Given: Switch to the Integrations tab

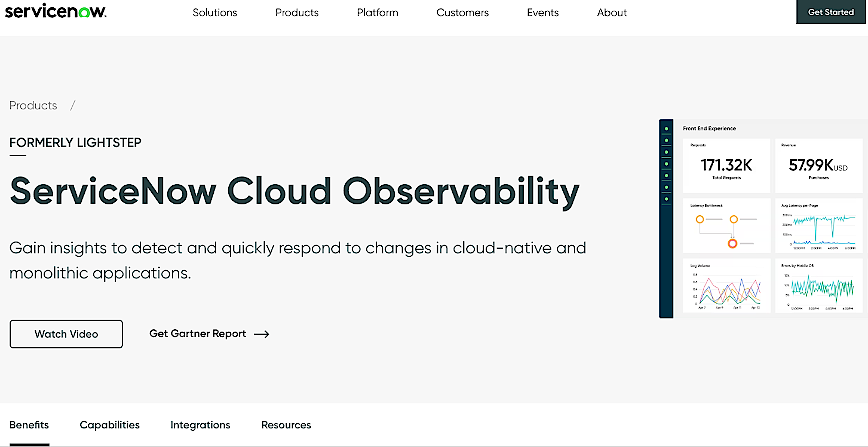Looking at the screenshot, I should tap(200, 425).
